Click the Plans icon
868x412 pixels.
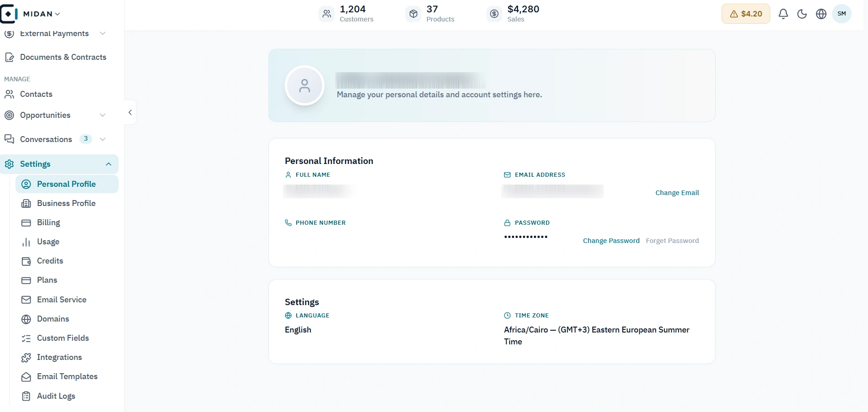pyautogui.click(x=26, y=280)
